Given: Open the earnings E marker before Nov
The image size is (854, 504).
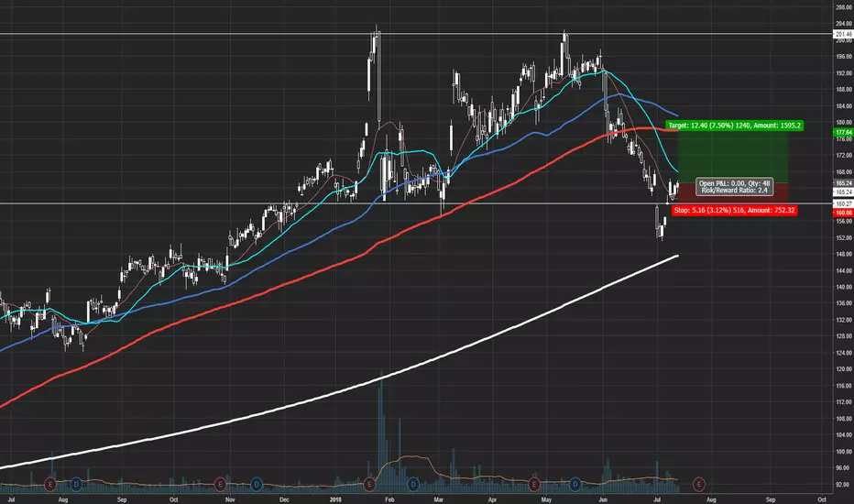Looking at the screenshot, I should click(220, 484).
